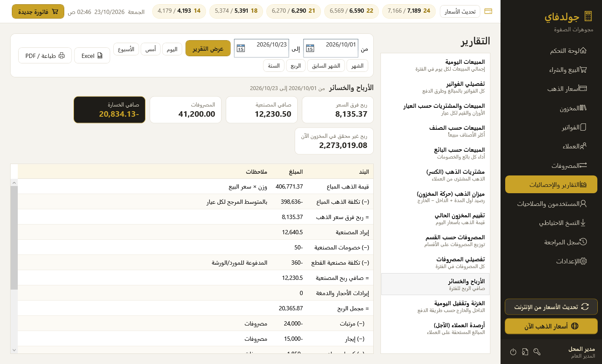Select the التقارير والإحصائيات sidebar item
Screen dimensions: 602x364
(551, 185)
